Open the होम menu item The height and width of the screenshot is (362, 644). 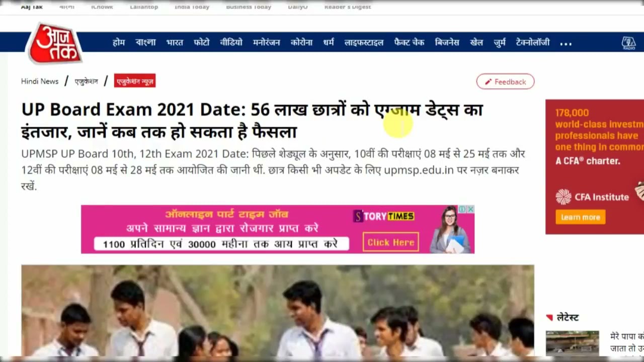119,42
